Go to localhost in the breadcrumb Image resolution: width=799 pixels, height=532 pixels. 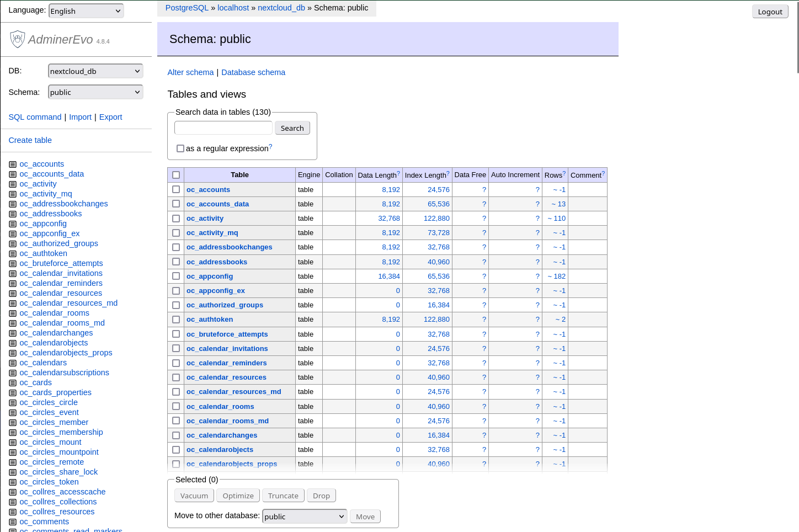point(233,8)
